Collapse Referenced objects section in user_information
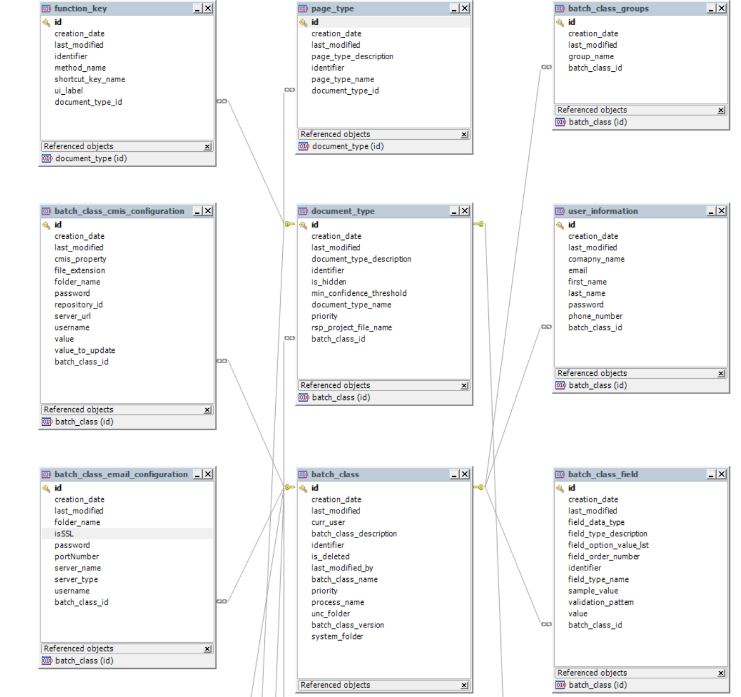 [721, 374]
